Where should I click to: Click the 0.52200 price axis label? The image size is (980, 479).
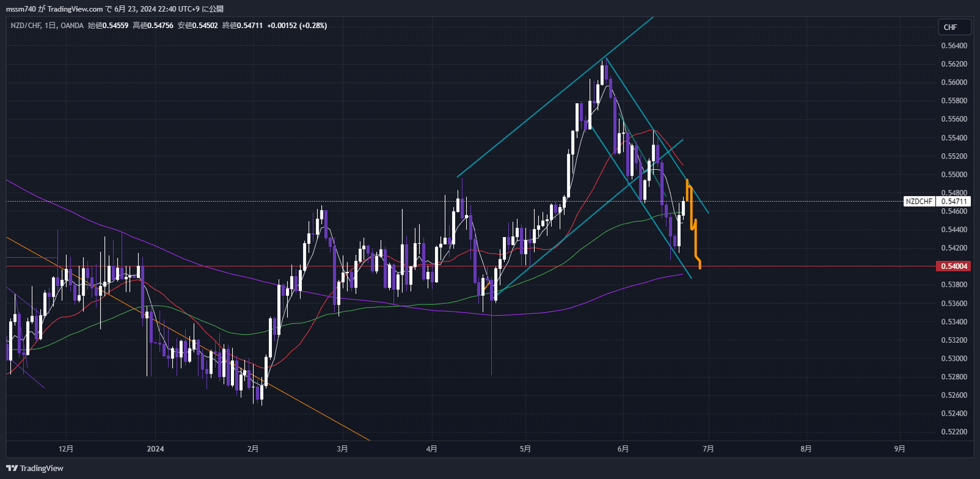(x=954, y=432)
